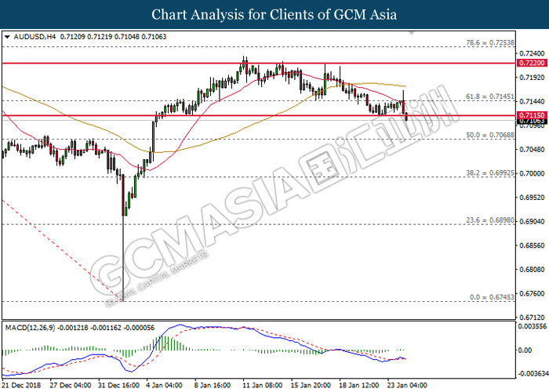Click the 23.6 = 0.68980 Fibonacci label

(490, 220)
